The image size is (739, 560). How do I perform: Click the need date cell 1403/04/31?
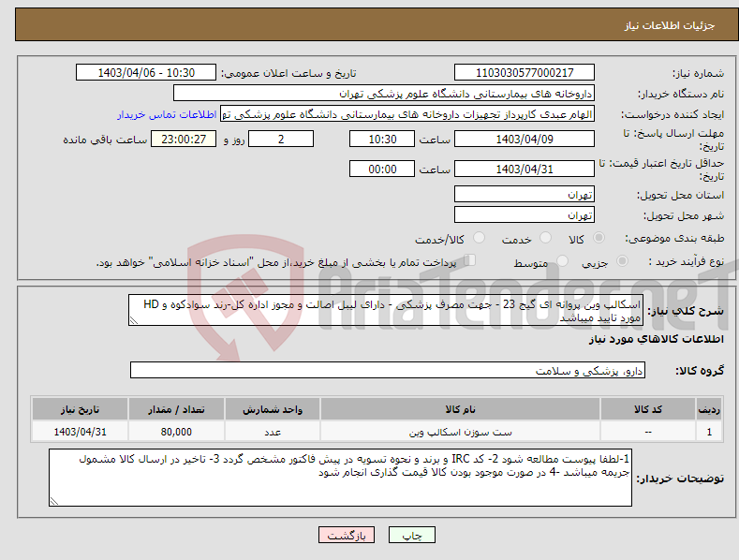(81, 432)
